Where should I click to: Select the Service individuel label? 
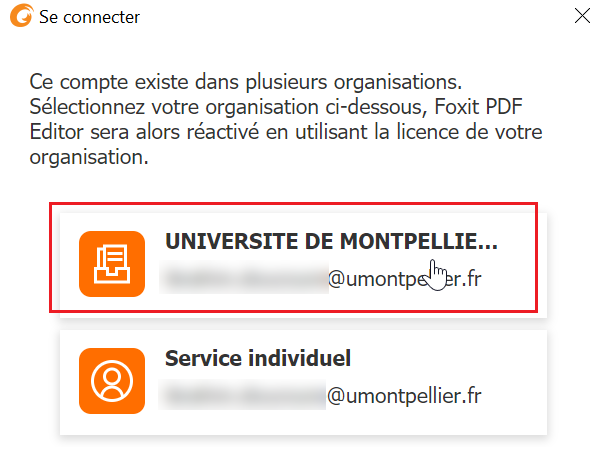click(x=257, y=358)
